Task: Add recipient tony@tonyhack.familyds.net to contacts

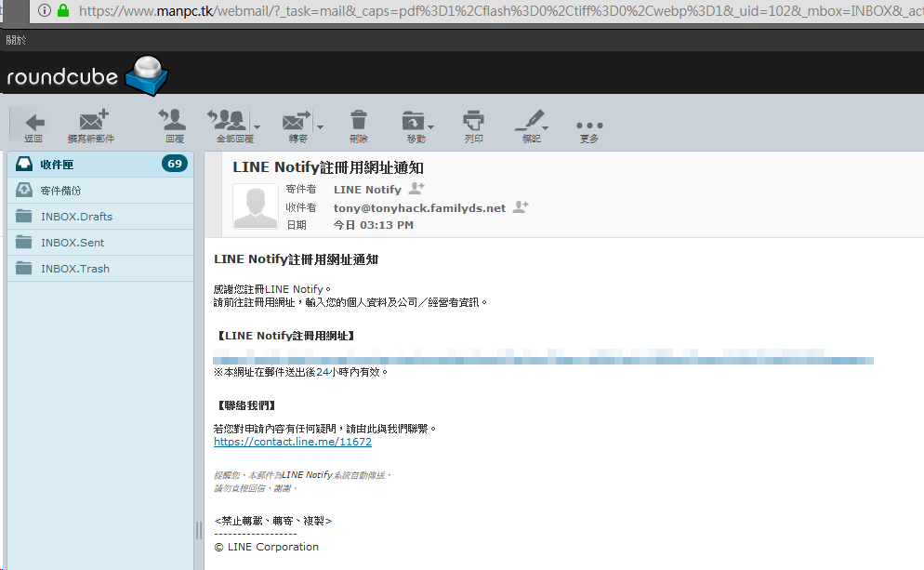Action: click(521, 207)
